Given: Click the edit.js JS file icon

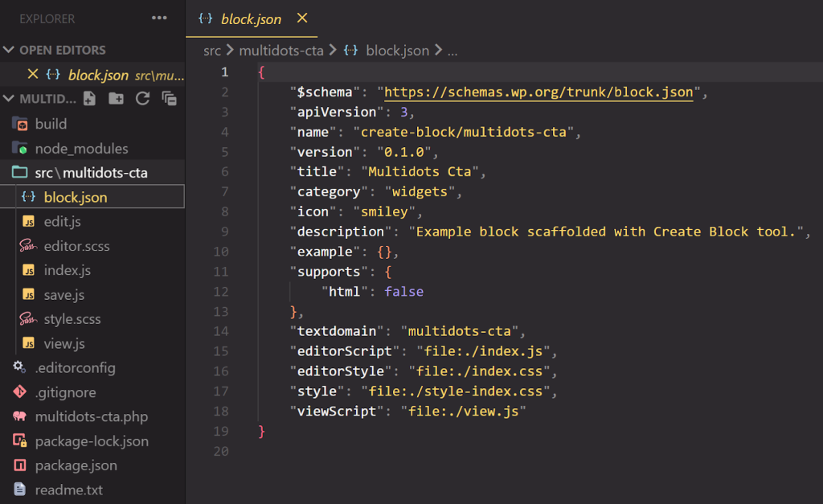Looking at the screenshot, I should click(29, 222).
